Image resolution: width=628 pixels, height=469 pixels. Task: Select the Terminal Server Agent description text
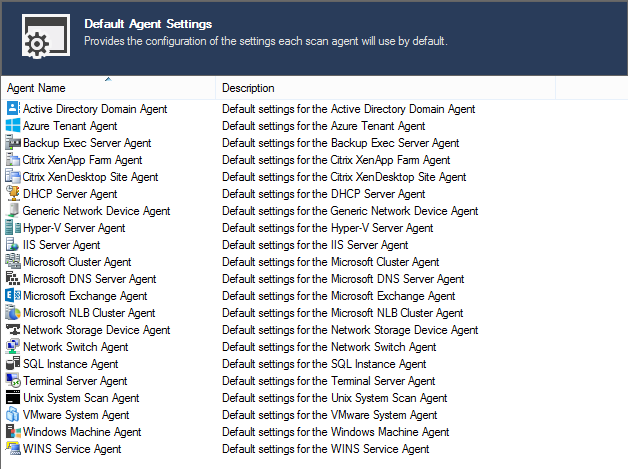(x=329, y=380)
